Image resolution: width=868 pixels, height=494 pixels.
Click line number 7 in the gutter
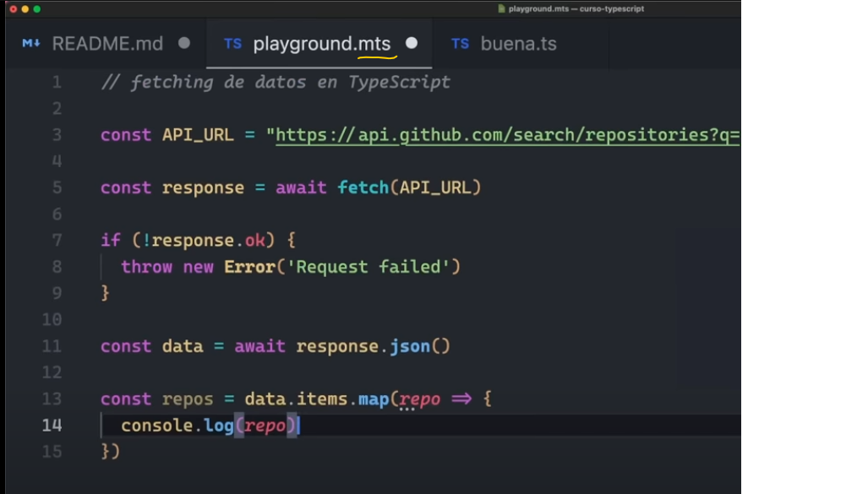tap(57, 241)
